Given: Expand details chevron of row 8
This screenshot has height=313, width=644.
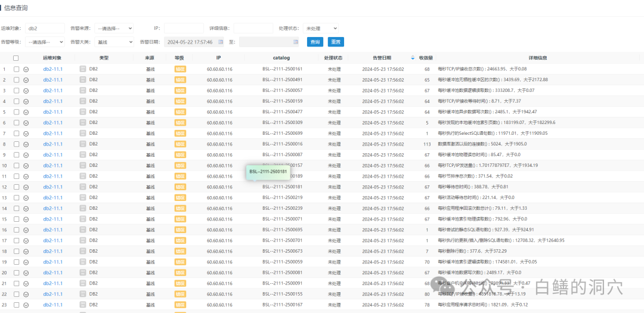Looking at the screenshot, I should 26,144.
